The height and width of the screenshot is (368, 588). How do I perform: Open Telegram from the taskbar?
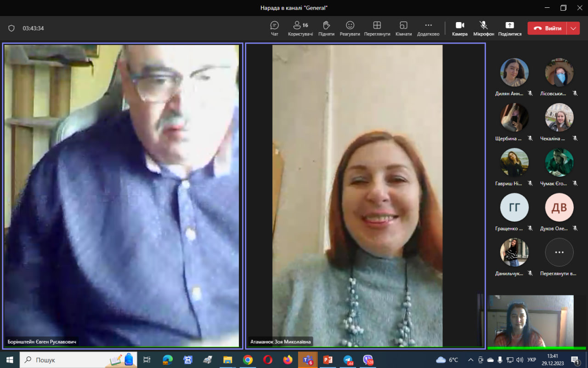coord(348,360)
